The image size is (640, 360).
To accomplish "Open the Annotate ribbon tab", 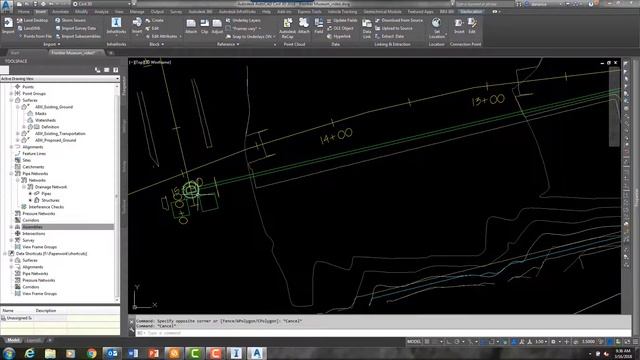I will 60,12.
